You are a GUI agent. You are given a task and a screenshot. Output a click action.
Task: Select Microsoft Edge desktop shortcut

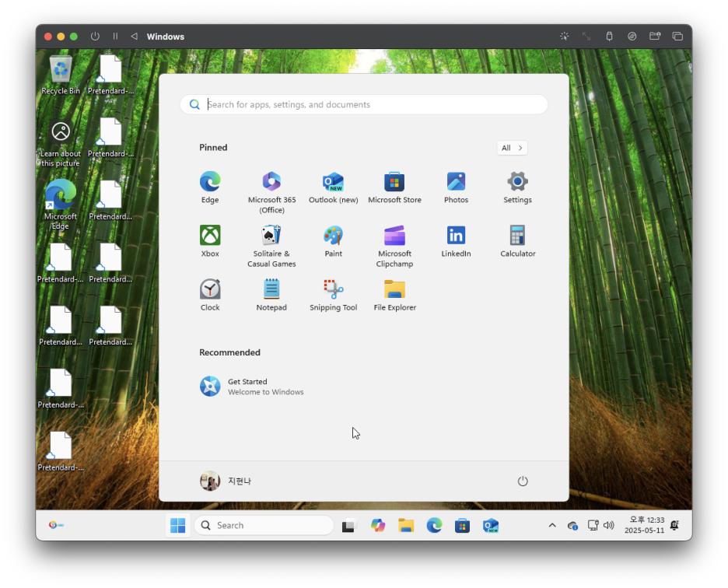[x=61, y=205]
